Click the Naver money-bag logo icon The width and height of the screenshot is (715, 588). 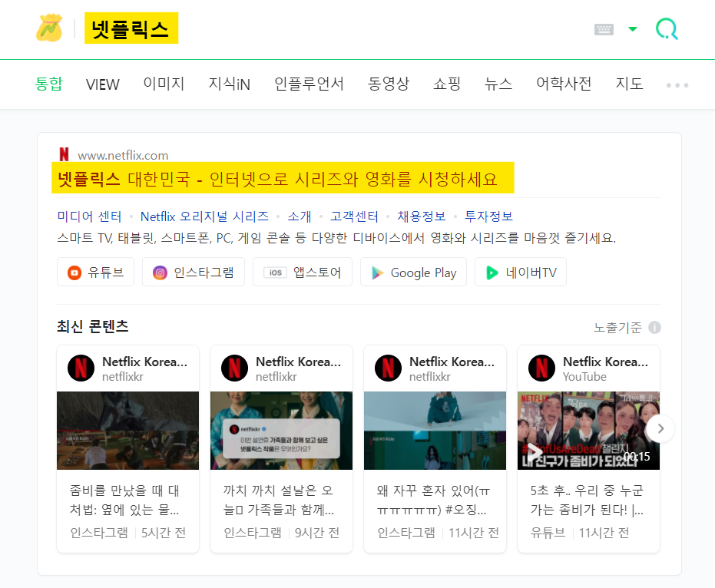(x=49, y=28)
